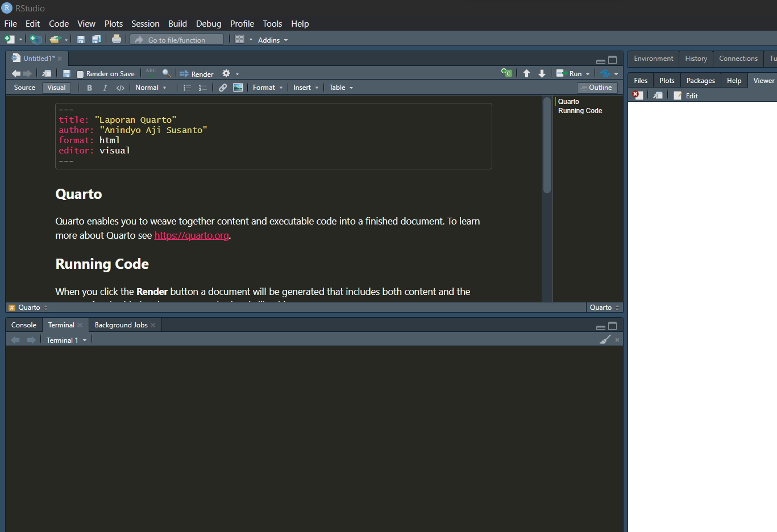This screenshot has width=777, height=532.
Task: Enable Render on Save checkbox
Action: click(x=80, y=74)
